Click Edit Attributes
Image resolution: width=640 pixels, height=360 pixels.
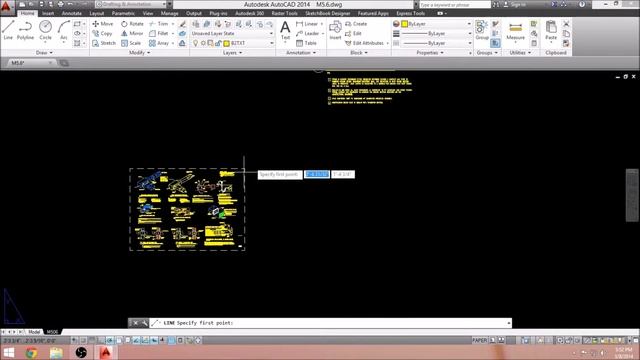(364, 43)
